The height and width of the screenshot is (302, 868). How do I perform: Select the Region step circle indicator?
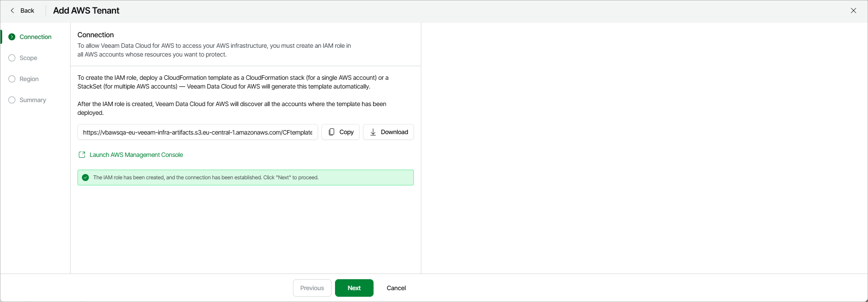pos(12,79)
